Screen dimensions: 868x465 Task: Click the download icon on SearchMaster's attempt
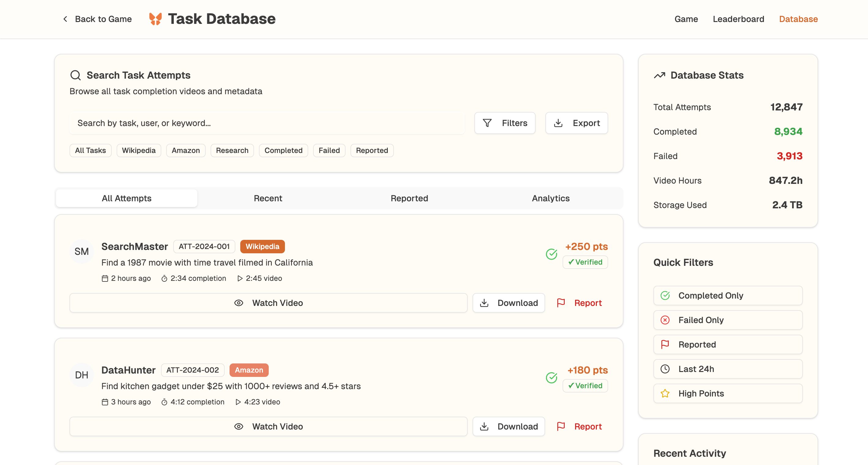tap(484, 303)
